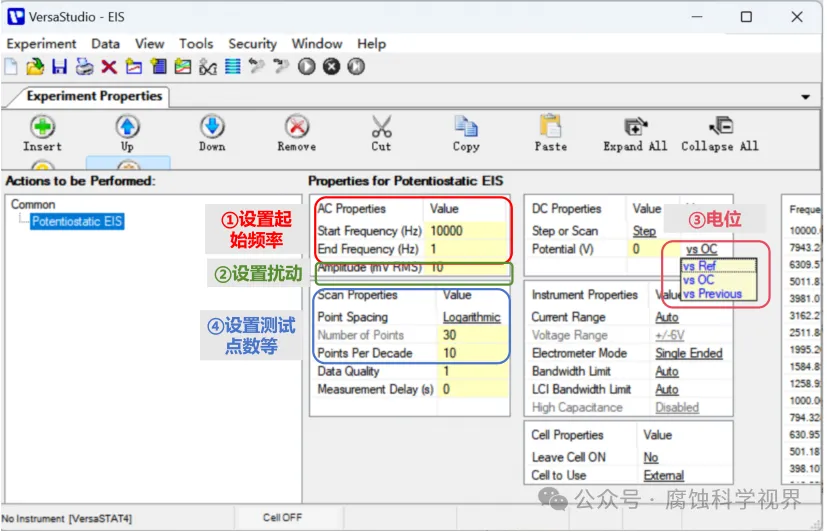Viewport: 828px width, 532px height.
Task: Click the Data Quality value field
Action: tap(473, 371)
